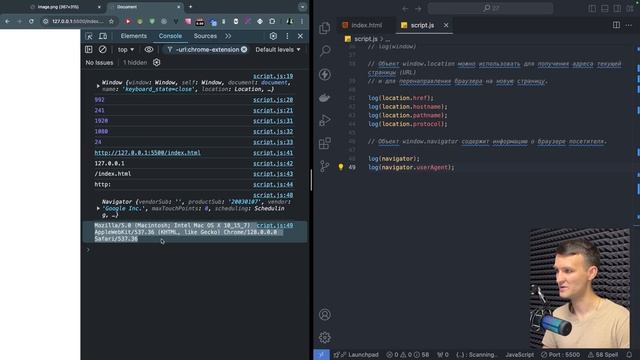Open the notifications bell in the status bar
Screen dimensions: 640x360
point(629,355)
